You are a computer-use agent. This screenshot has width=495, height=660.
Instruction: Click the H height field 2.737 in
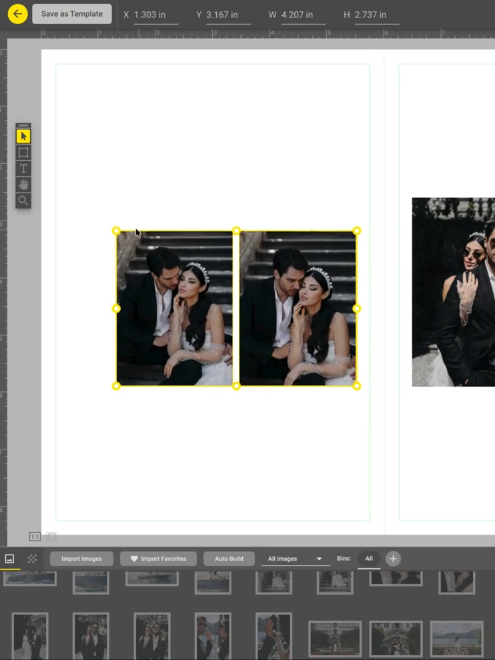(x=376, y=15)
